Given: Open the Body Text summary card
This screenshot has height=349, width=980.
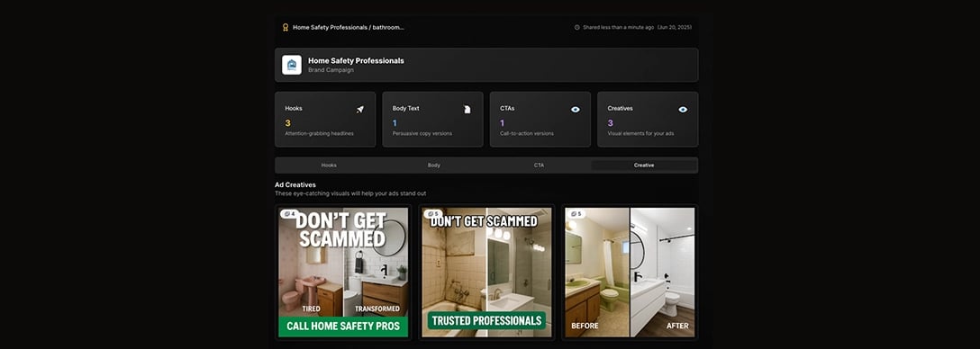Looking at the screenshot, I should pos(432,120).
